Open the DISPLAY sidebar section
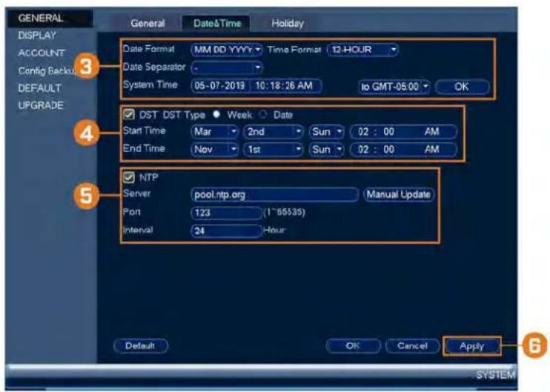The image size is (550, 392). [37, 36]
